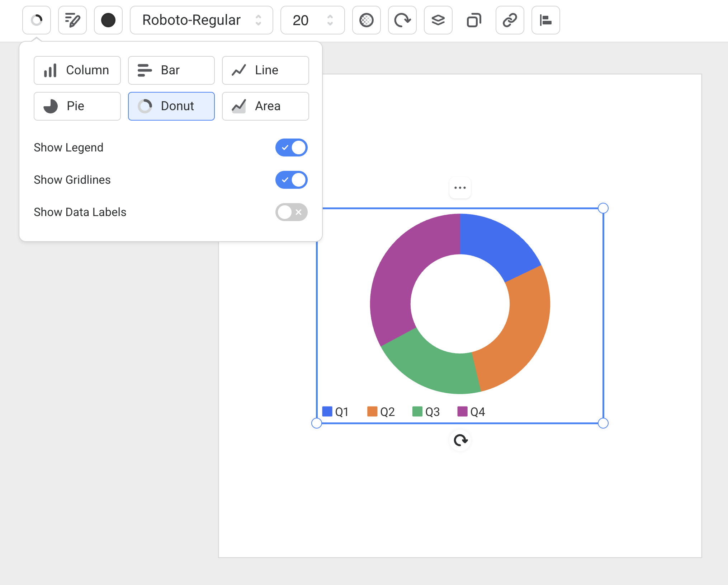
Task: Click the duplicate element icon
Action: tap(474, 20)
